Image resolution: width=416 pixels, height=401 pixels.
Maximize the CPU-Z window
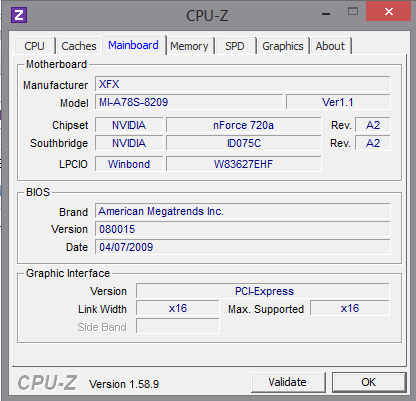353,12
